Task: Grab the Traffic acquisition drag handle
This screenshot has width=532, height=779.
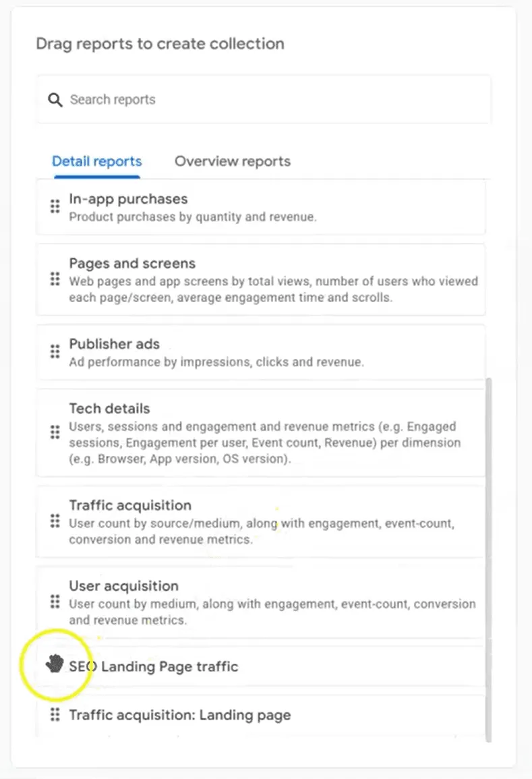Action: 55,521
